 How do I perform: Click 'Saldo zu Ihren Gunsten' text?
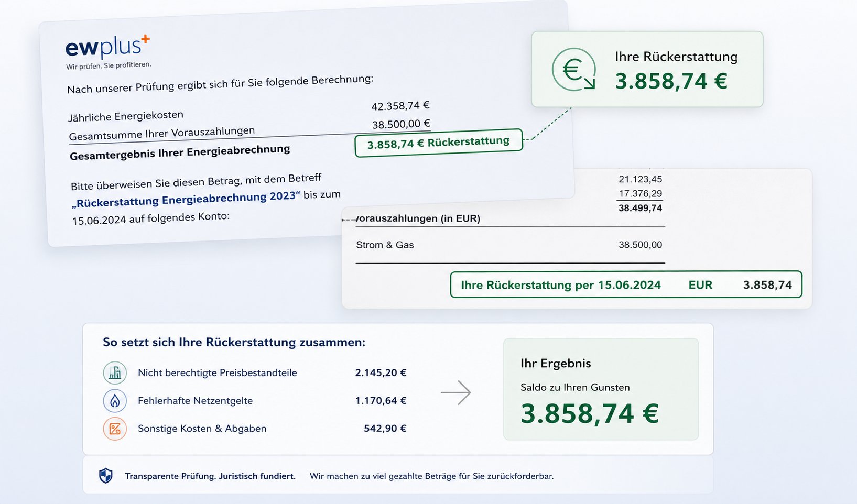click(575, 387)
